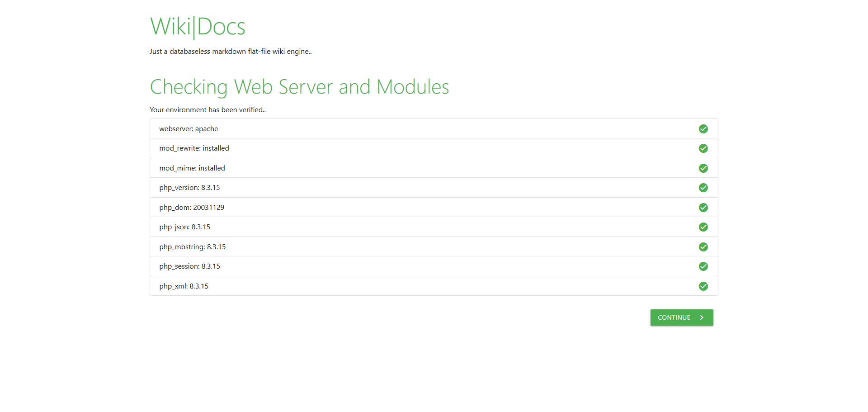The height and width of the screenshot is (412, 868).
Task: Click the databaseless markdown wiki engine tagline
Action: pos(231,52)
